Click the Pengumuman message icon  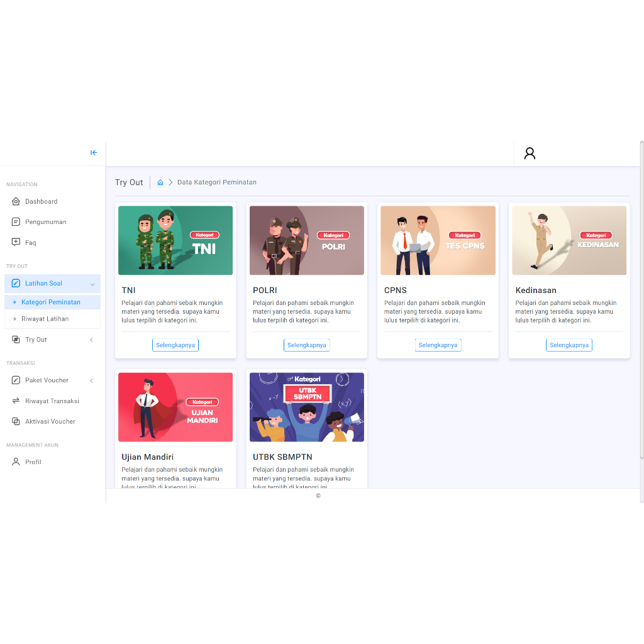tap(16, 222)
